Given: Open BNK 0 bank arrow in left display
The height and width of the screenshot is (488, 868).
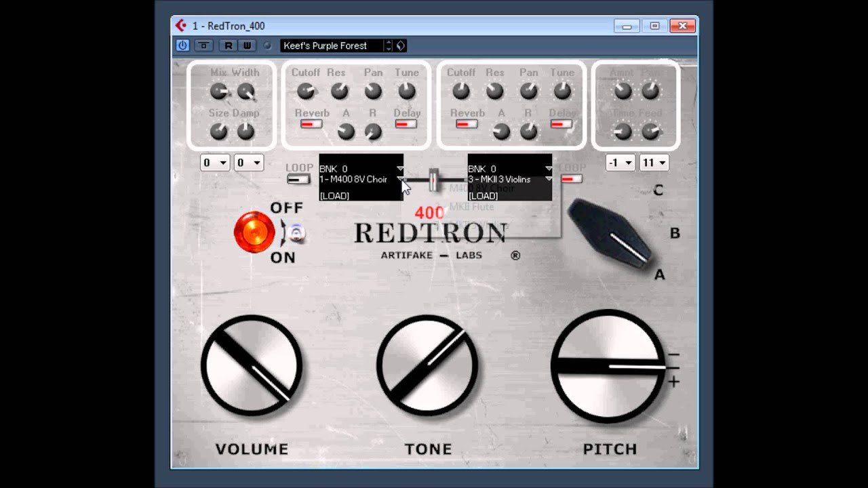Looking at the screenshot, I should click(400, 169).
